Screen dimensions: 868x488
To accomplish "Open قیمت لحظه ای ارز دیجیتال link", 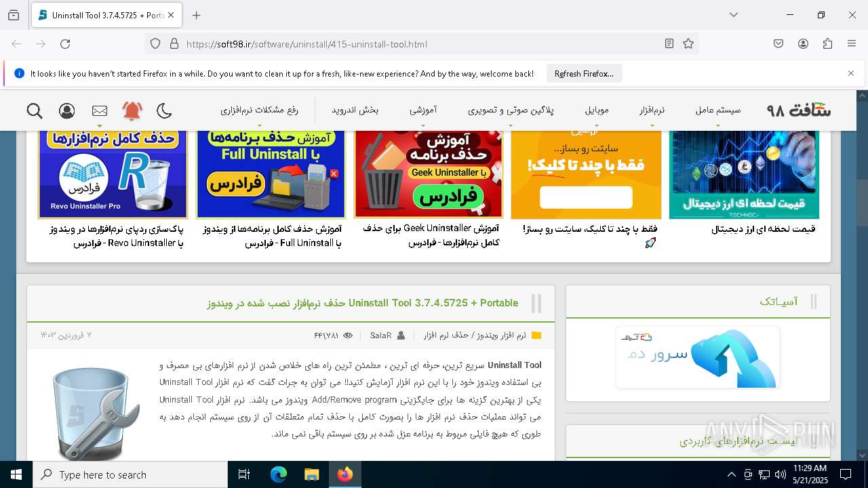I will 764,229.
